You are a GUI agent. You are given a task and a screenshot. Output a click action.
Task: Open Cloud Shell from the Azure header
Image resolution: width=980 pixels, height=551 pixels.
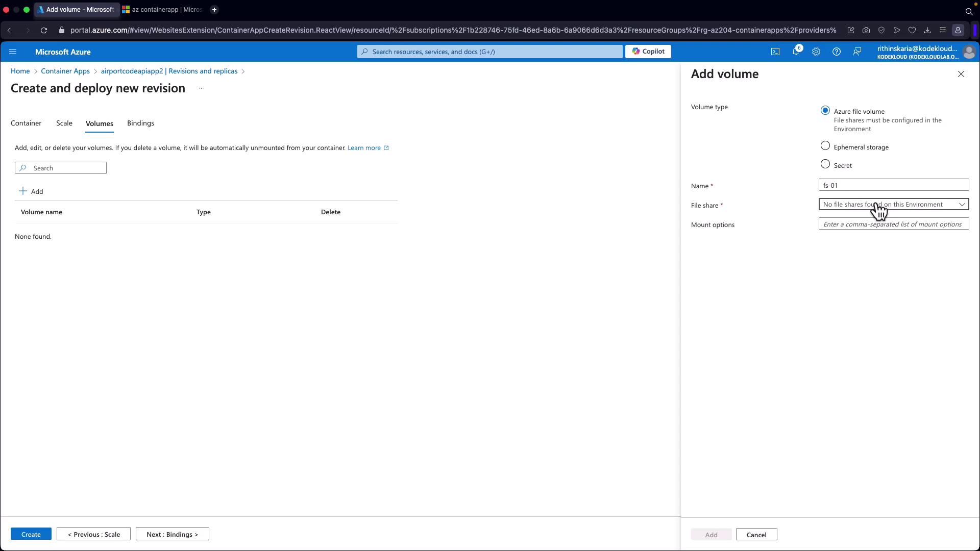point(775,52)
